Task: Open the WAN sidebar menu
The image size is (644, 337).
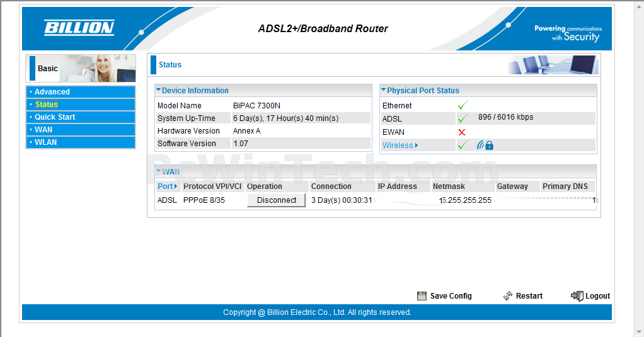Action: [81, 130]
